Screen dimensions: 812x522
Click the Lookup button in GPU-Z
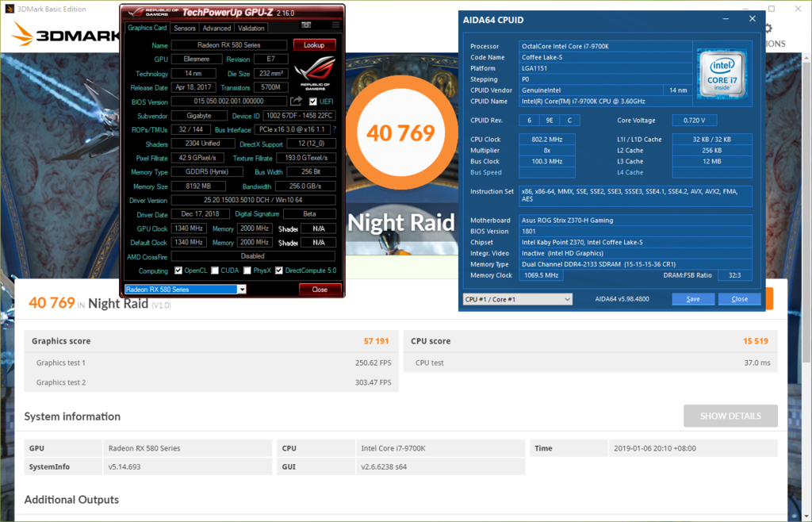[314, 45]
